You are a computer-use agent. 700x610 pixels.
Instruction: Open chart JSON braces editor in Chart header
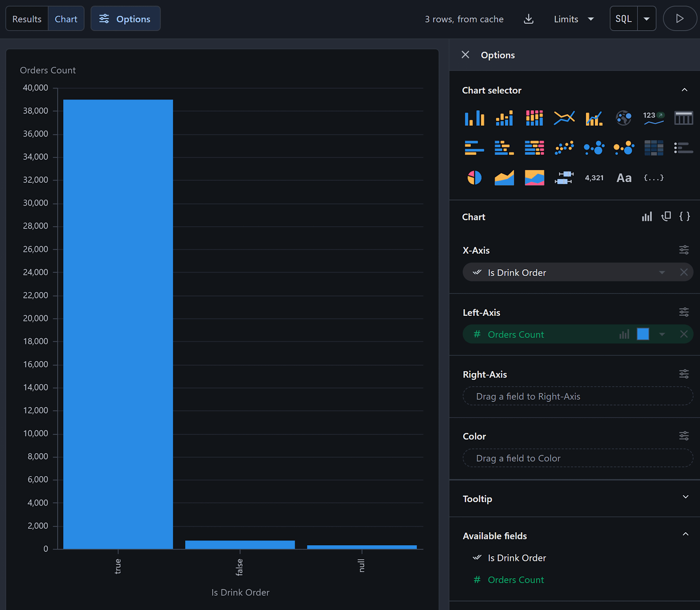click(684, 216)
